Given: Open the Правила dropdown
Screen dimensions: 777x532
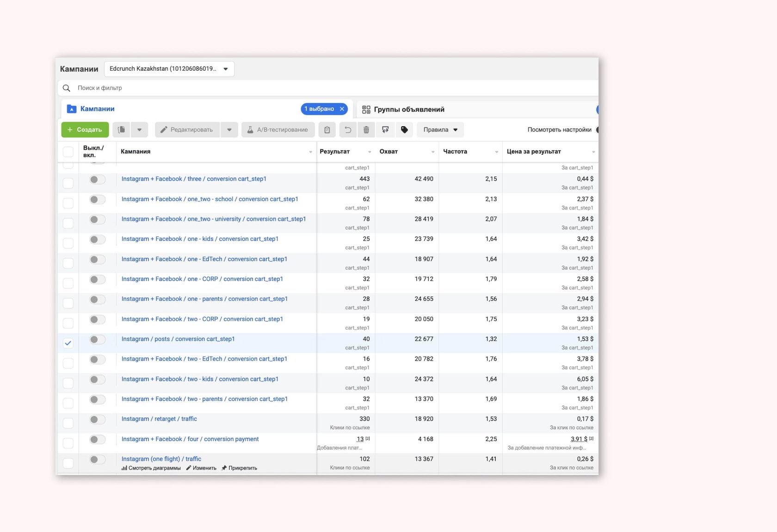Looking at the screenshot, I should coord(440,130).
